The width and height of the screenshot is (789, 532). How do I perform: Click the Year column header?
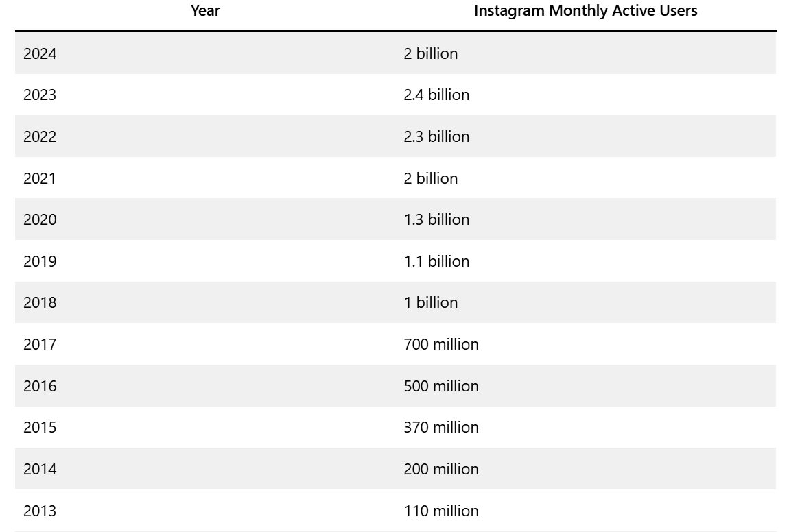(205, 11)
